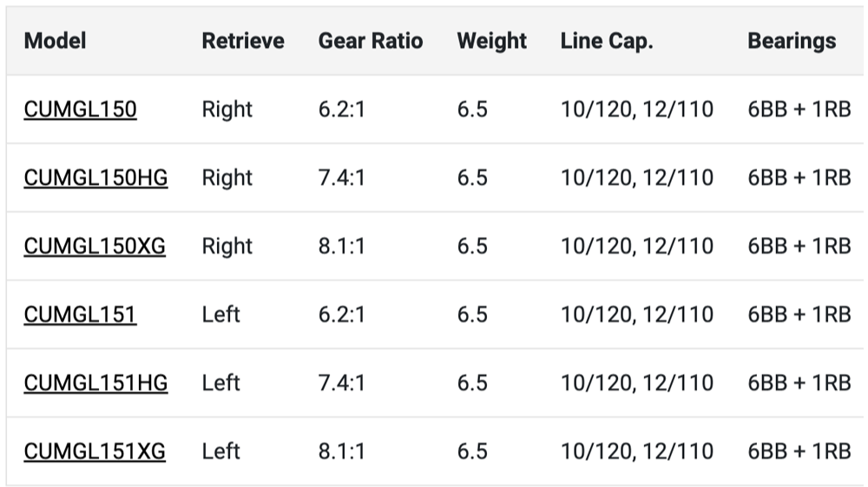Screen dimensions: 868x487
Task: Open the CUMGL150 model link
Action: [80, 109]
